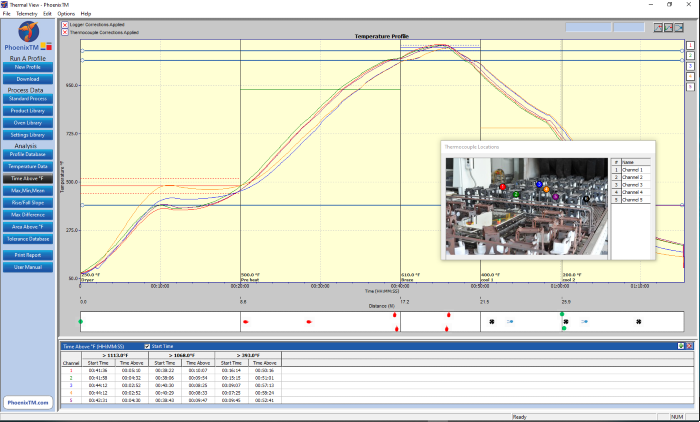Click the PhoenixTM logo in sidebar

pos(29,36)
